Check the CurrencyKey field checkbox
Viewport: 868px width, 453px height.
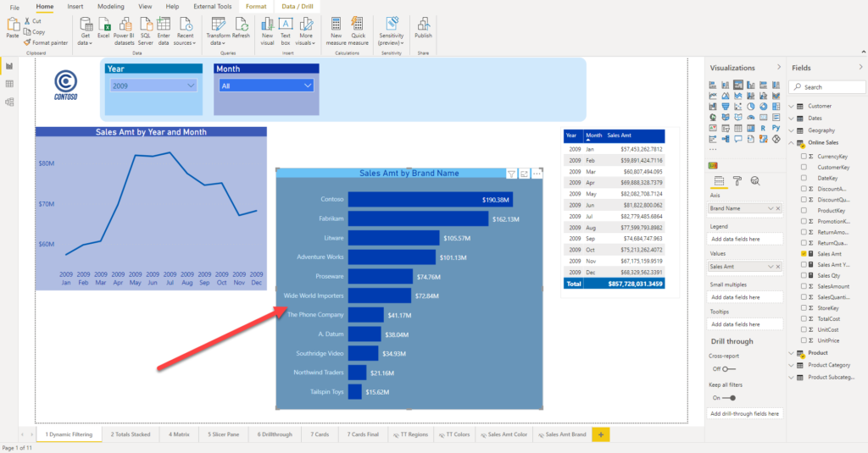tap(804, 157)
